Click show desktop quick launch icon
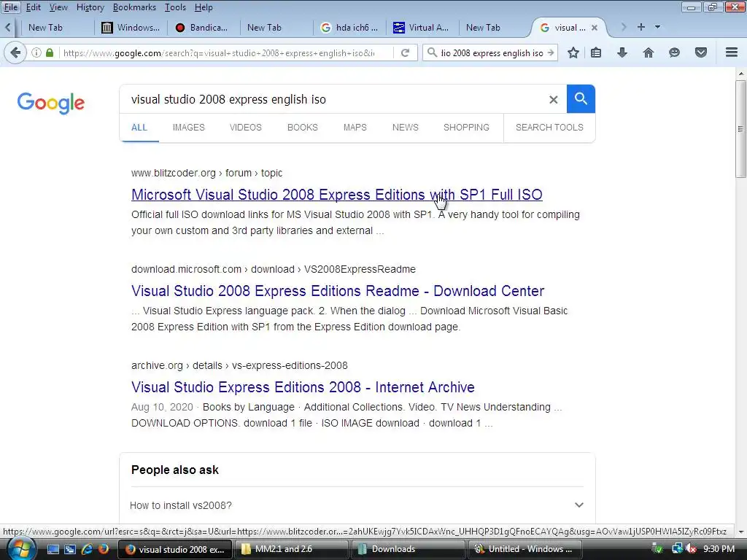 click(x=53, y=549)
